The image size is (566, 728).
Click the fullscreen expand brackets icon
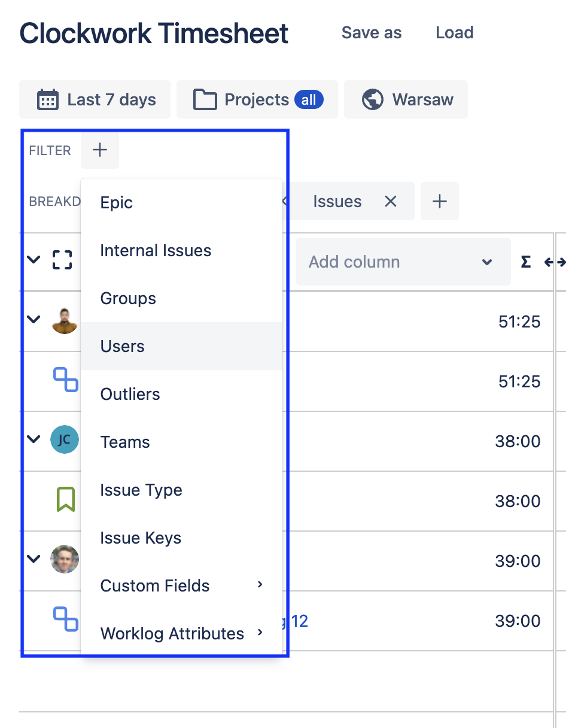click(x=62, y=260)
